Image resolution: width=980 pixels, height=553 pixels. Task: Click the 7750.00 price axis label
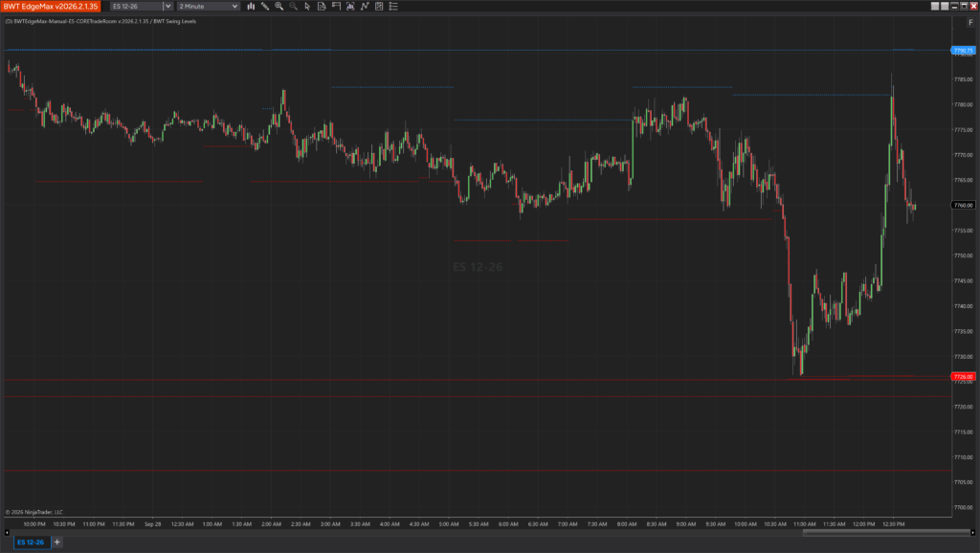pyautogui.click(x=963, y=255)
